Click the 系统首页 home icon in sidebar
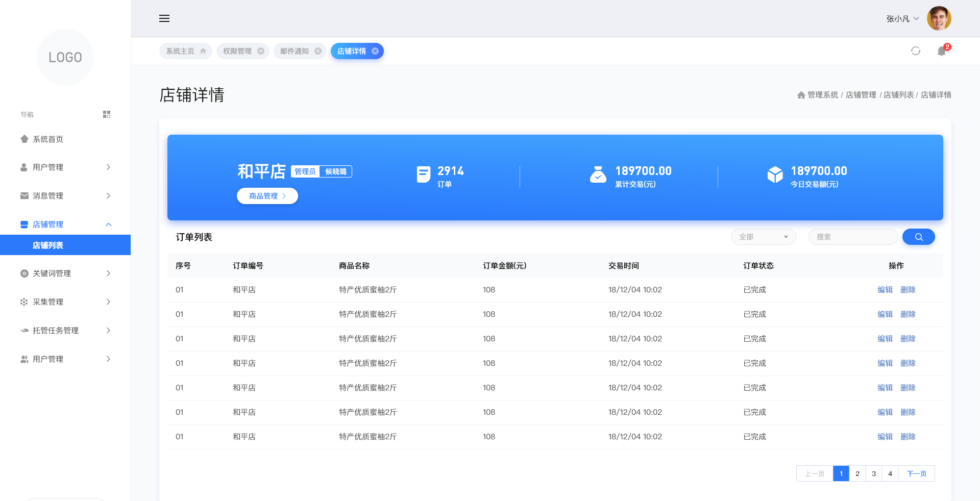 point(24,139)
